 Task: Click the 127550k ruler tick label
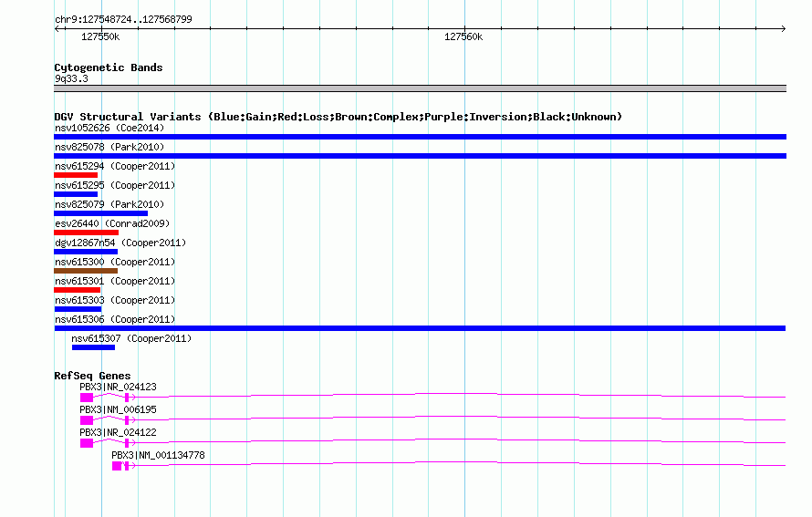pos(100,36)
